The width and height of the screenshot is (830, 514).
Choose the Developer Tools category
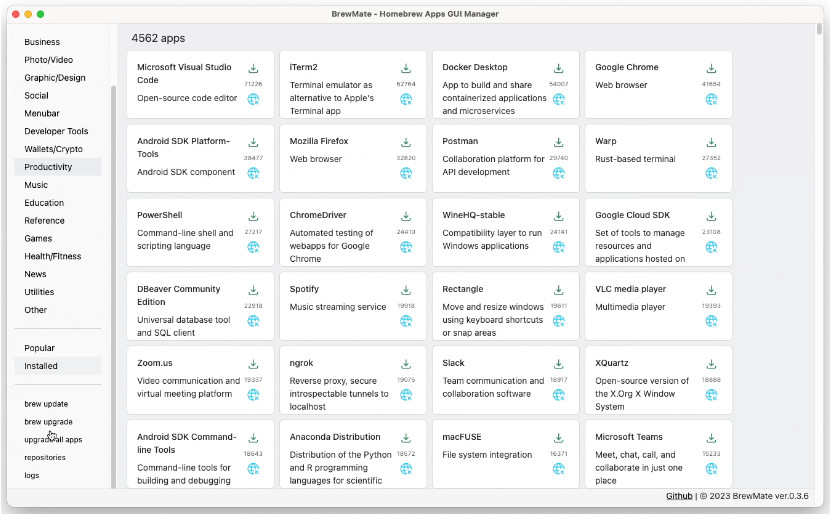tap(56, 131)
